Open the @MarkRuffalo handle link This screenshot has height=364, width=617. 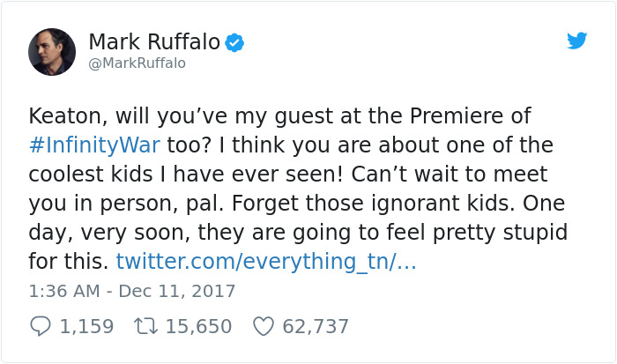coord(137,63)
